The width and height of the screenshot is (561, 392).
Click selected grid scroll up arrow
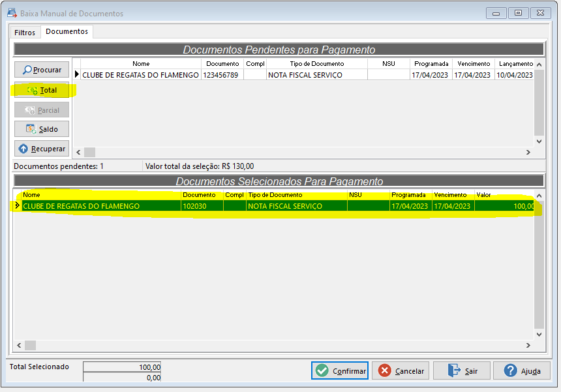(x=539, y=196)
